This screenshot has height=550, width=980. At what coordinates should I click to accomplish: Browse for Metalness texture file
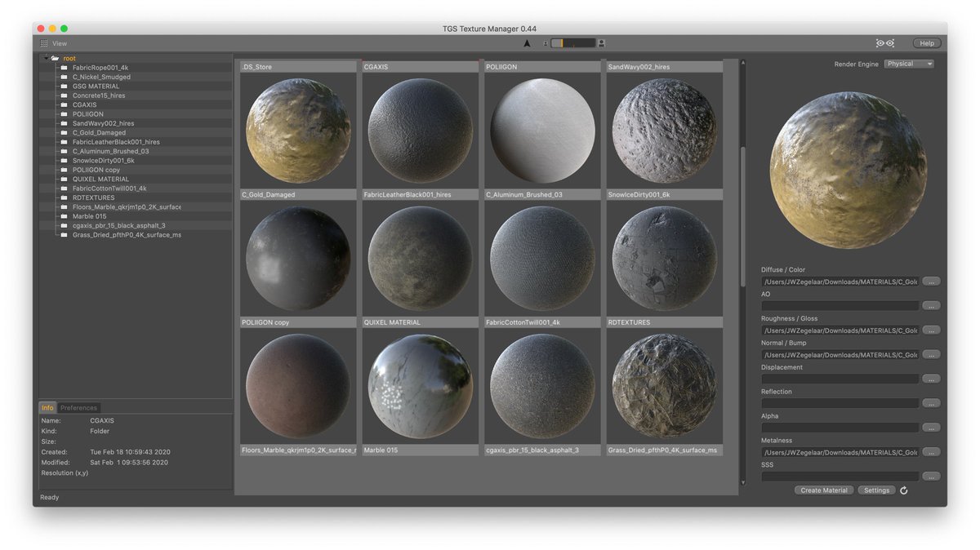click(x=931, y=452)
